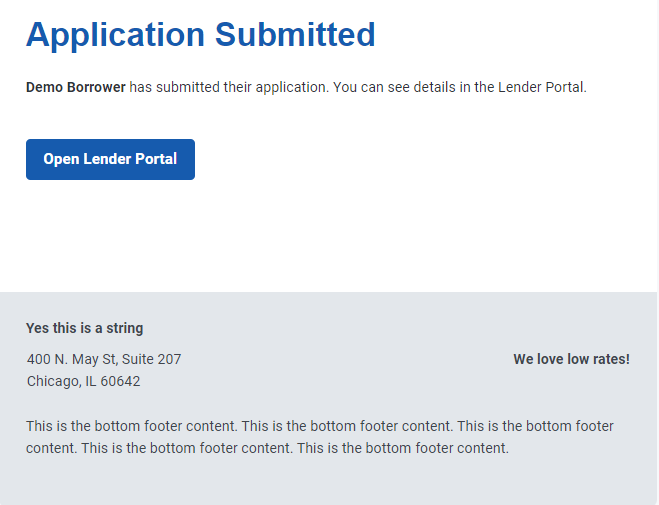659x505 pixels.
Task: Click the zip code 60642
Action: pyautogui.click(x=120, y=381)
